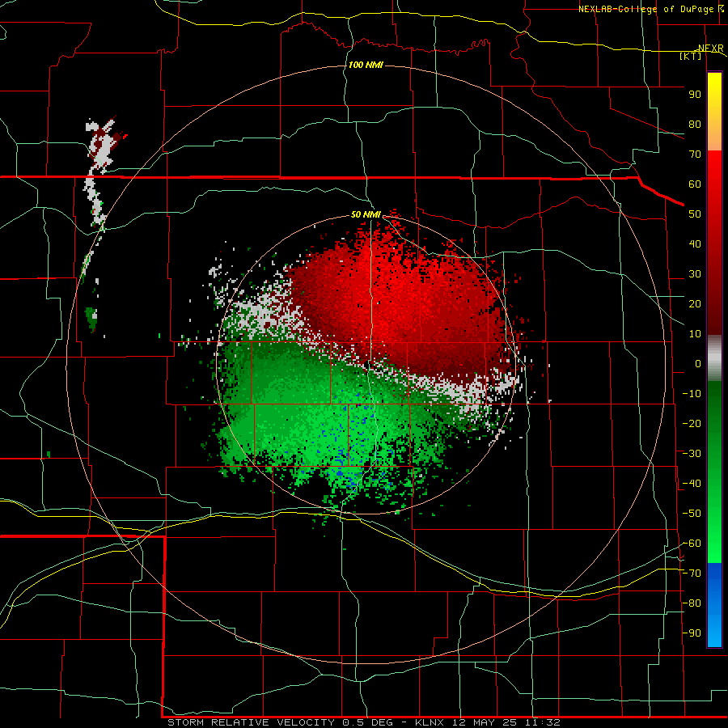Click the positive 10 scale value

(x=695, y=334)
